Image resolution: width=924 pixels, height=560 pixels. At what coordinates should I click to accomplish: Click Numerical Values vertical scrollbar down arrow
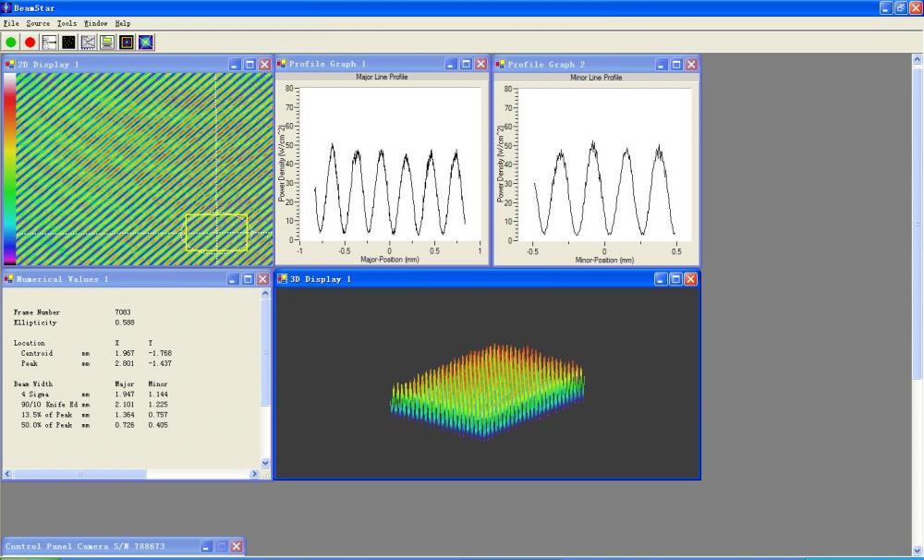click(x=265, y=463)
